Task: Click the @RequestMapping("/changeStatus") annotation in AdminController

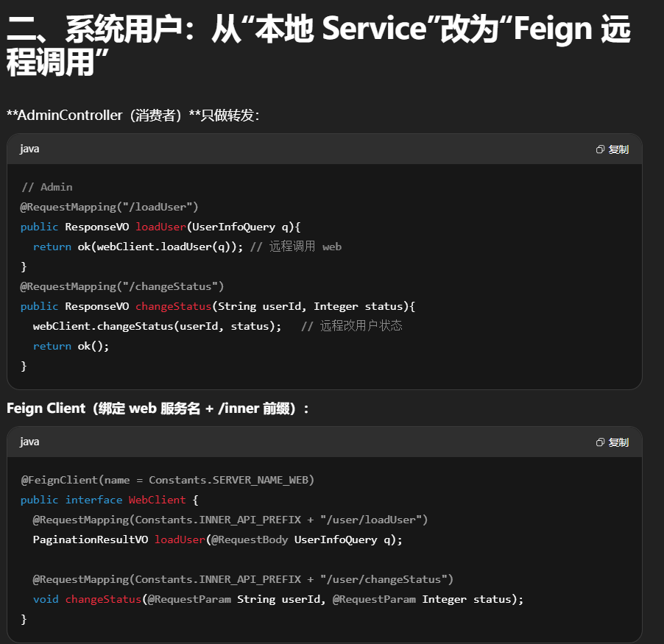Action: pos(122,286)
